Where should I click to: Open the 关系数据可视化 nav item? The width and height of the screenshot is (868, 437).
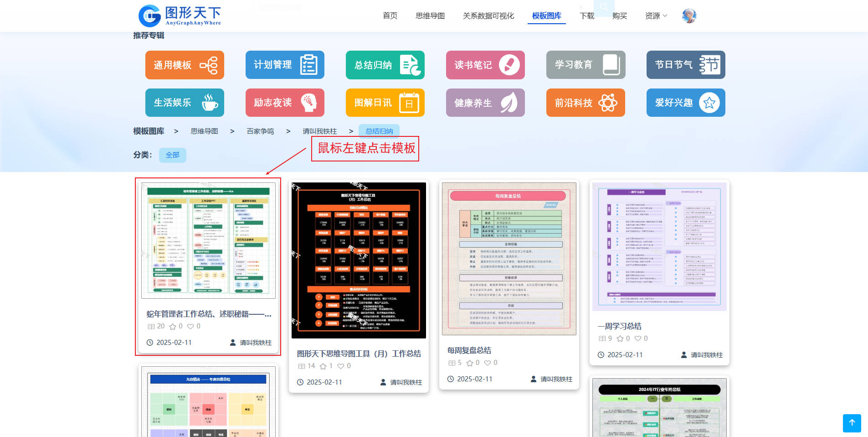click(488, 16)
